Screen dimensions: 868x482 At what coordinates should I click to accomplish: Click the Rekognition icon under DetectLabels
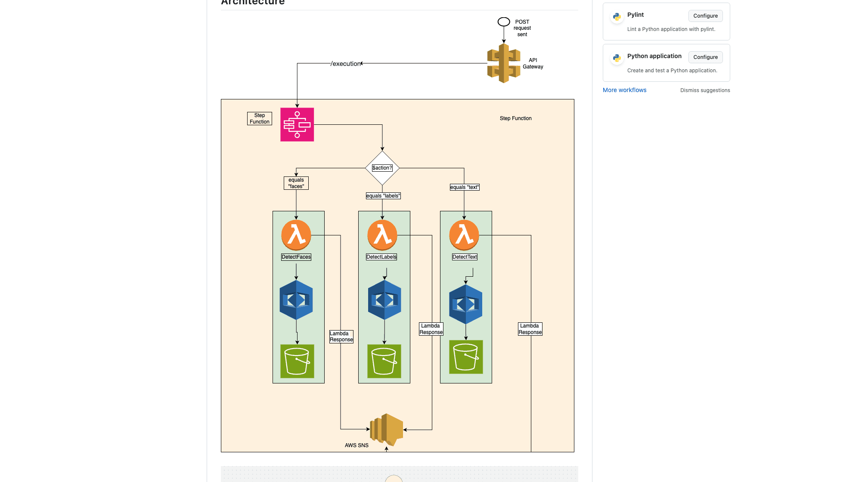coord(384,300)
